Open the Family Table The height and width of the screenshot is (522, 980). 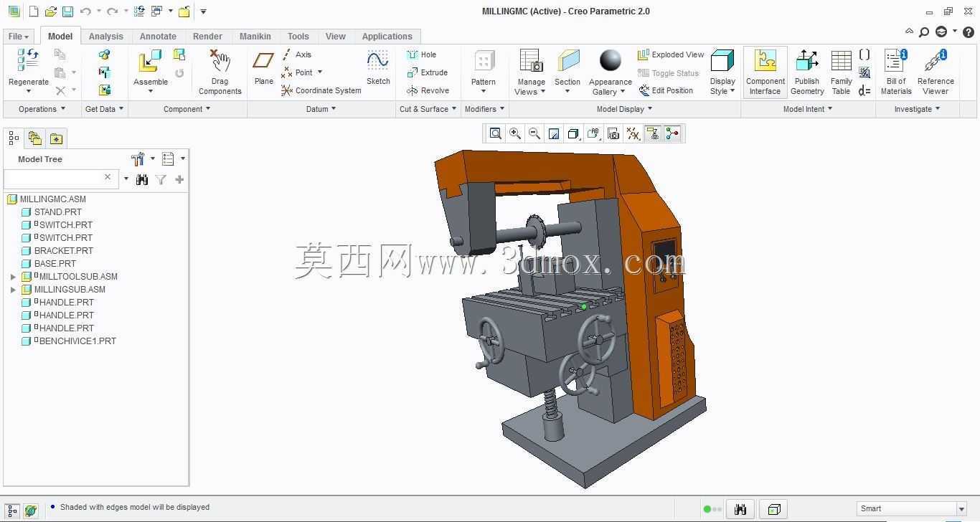[841, 72]
